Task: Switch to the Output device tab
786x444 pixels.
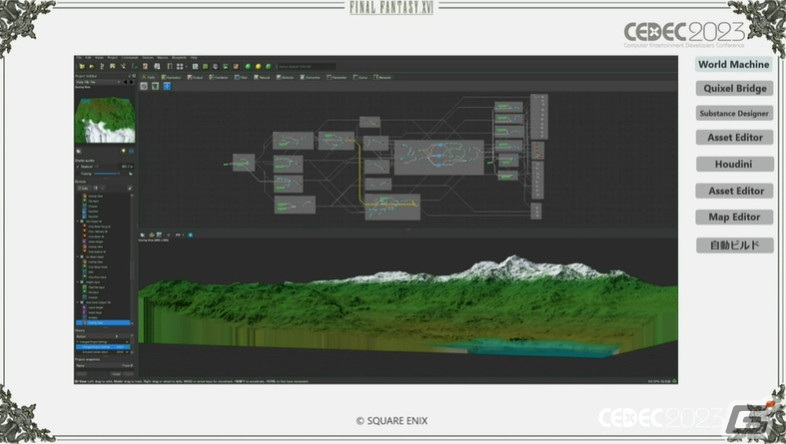Action: pos(195,77)
